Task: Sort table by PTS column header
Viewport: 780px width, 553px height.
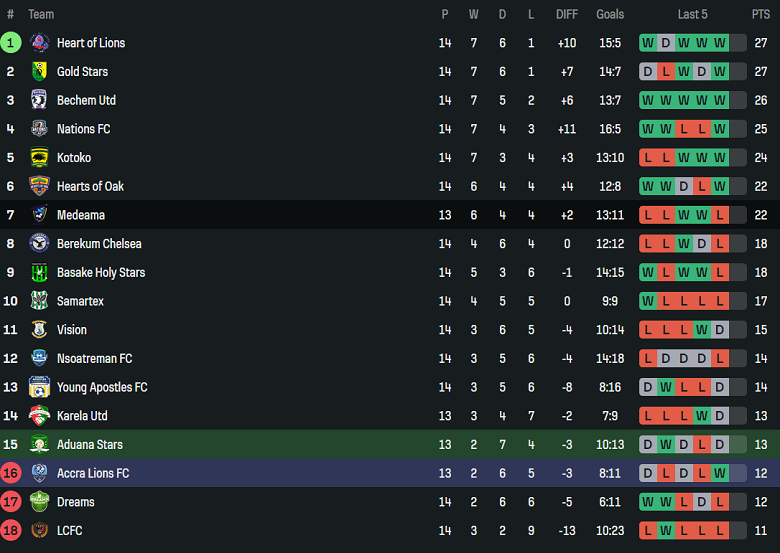Action: point(761,14)
